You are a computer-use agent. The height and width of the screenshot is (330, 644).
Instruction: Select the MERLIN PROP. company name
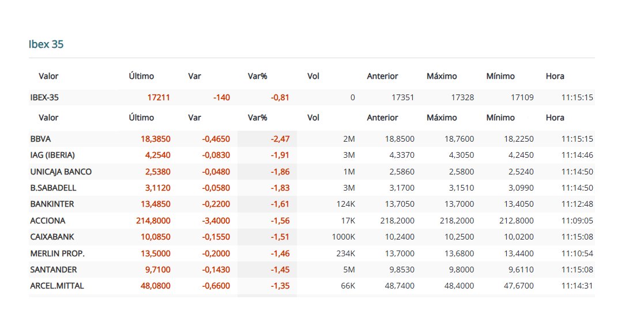[x=57, y=253]
